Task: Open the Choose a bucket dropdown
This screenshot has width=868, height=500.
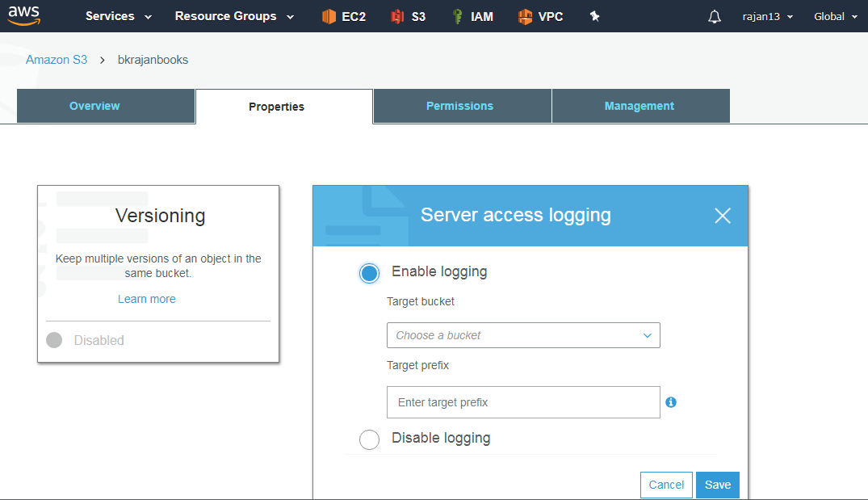Action: click(523, 335)
